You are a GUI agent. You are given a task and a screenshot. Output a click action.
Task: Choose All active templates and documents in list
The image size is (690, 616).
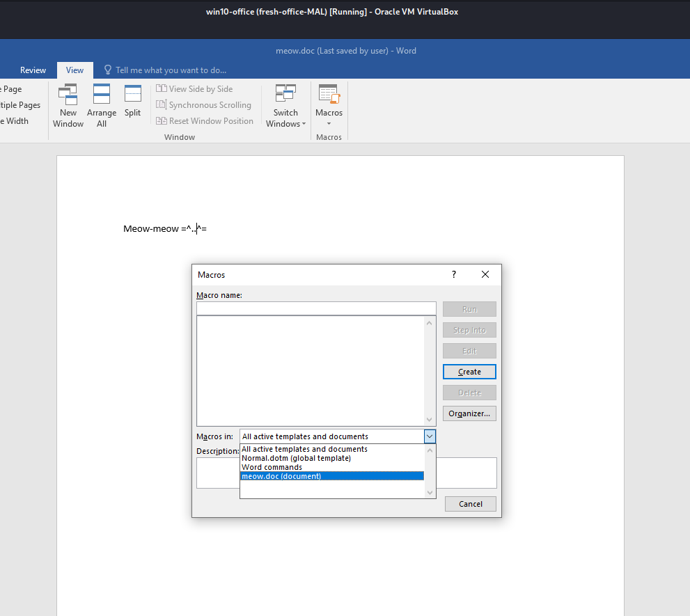click(x=332, y=449)
